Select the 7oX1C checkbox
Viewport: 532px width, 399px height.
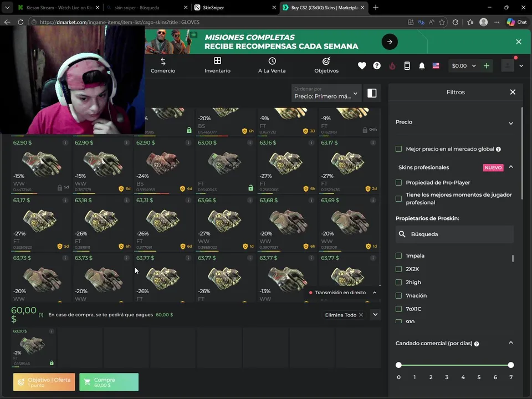pos(398,309)
